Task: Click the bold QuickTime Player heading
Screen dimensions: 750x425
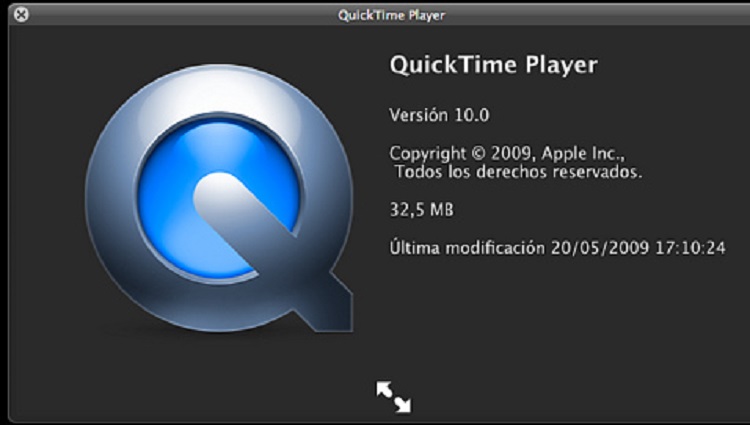Action: tap(492, 66)
